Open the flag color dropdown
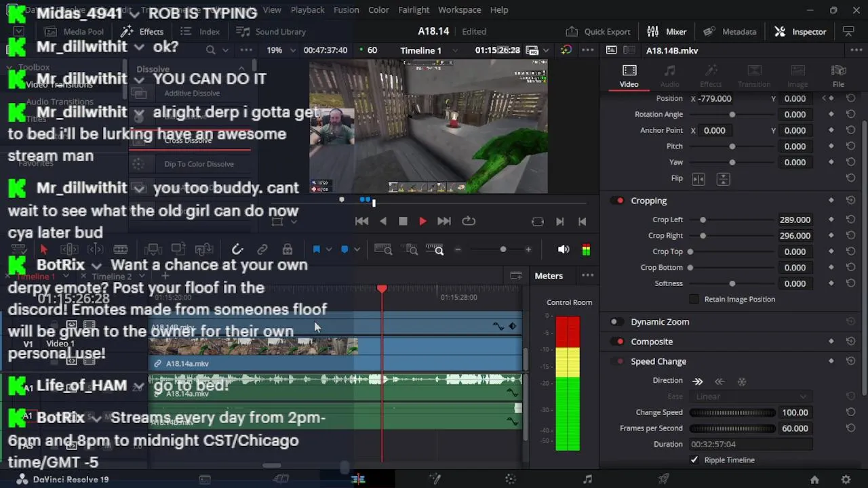Viewport: 868px width, 488px height. point(329,249)
